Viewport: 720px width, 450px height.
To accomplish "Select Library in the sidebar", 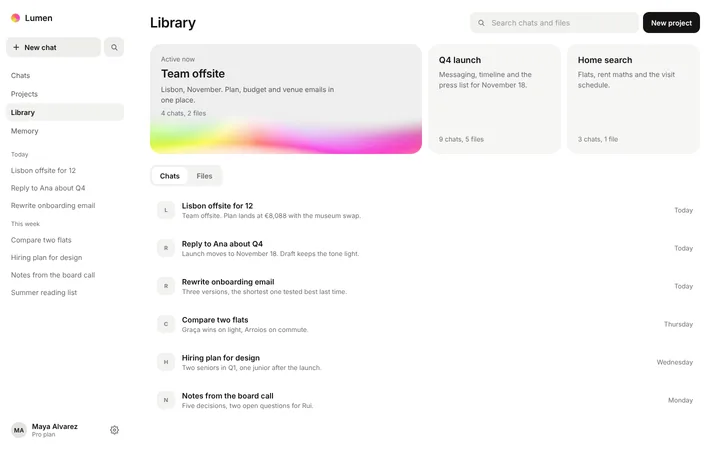I will (x=65, y=112).
